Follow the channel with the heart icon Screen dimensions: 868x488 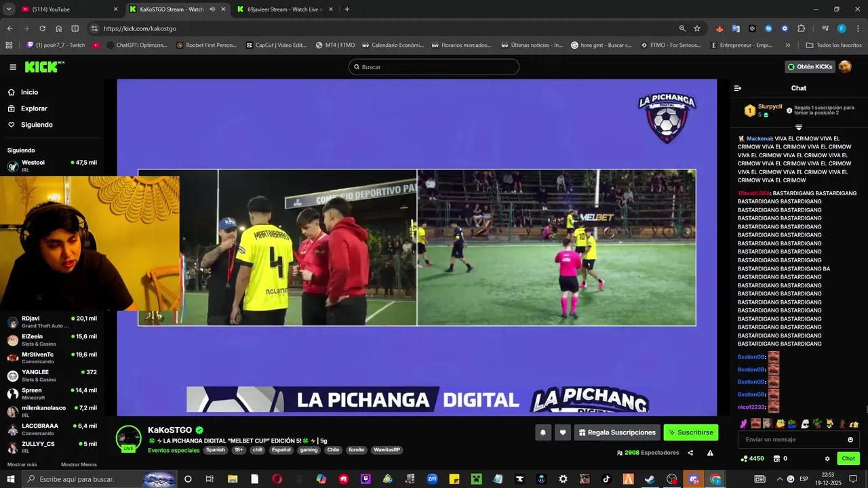tap(562, 432)
